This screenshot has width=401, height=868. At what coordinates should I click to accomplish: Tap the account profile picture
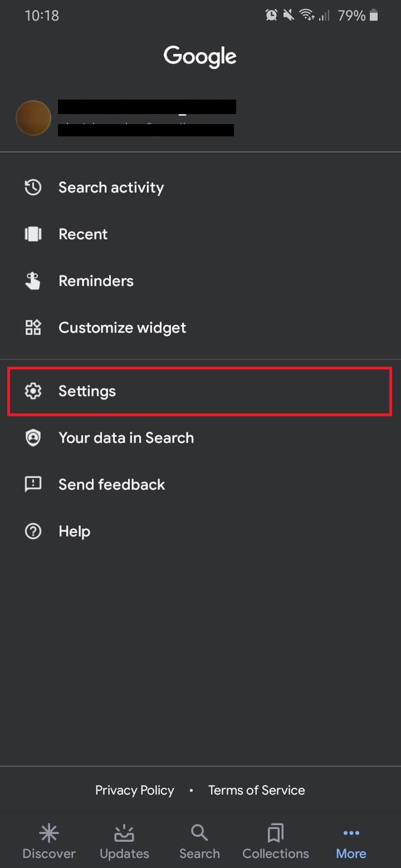tap(33, 118)
